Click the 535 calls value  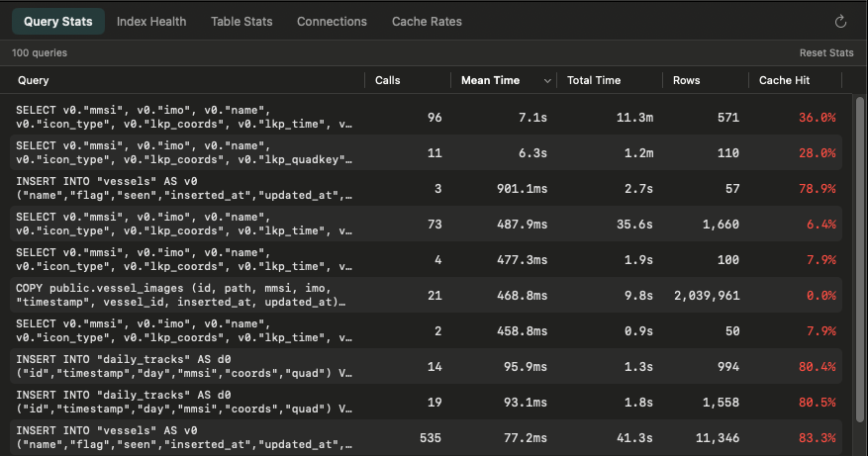431,438
